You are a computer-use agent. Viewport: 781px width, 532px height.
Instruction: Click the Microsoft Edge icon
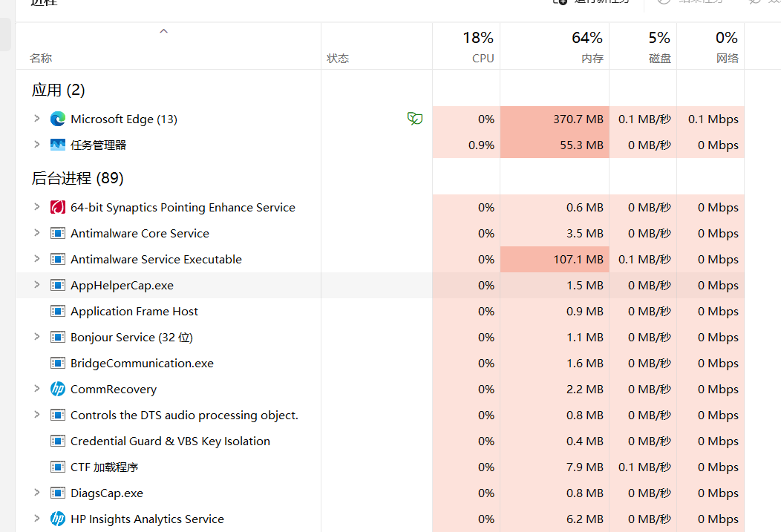58,119
